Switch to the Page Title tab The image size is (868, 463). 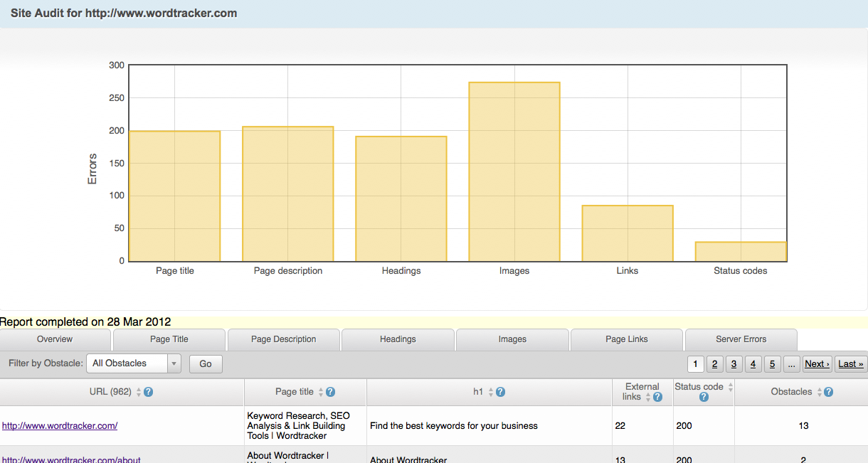coord(169,339)
